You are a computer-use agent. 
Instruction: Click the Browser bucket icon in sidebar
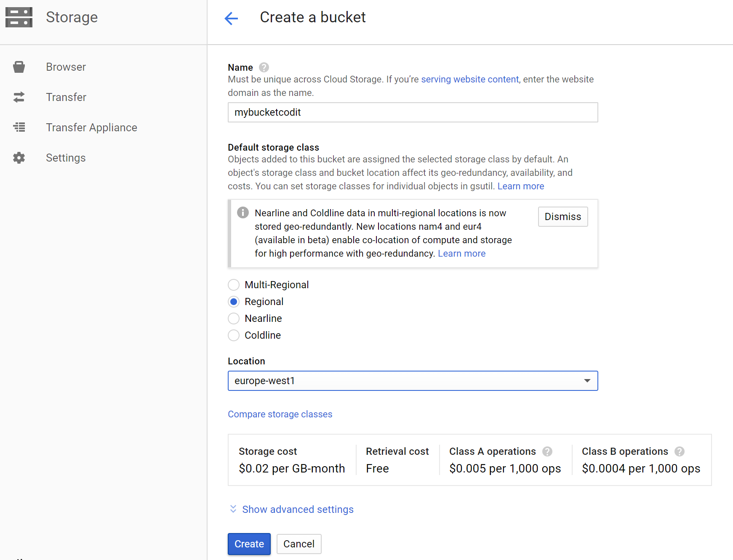19,67
